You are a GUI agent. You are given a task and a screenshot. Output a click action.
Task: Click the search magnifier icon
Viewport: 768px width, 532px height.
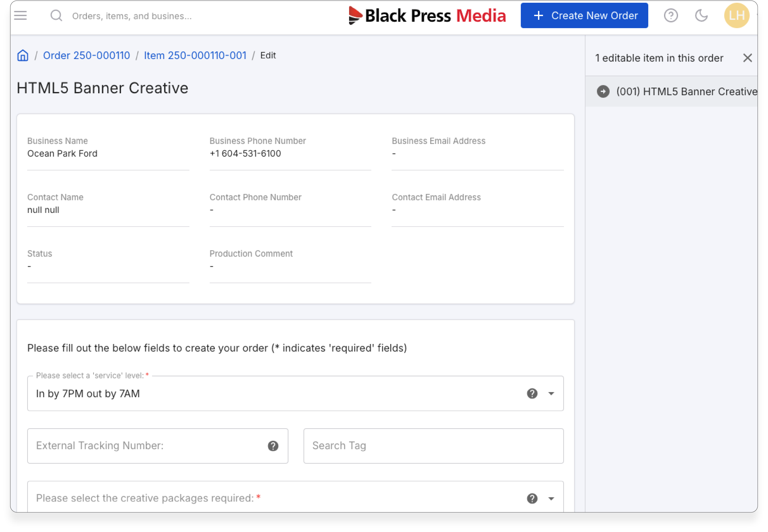point(56,16)
